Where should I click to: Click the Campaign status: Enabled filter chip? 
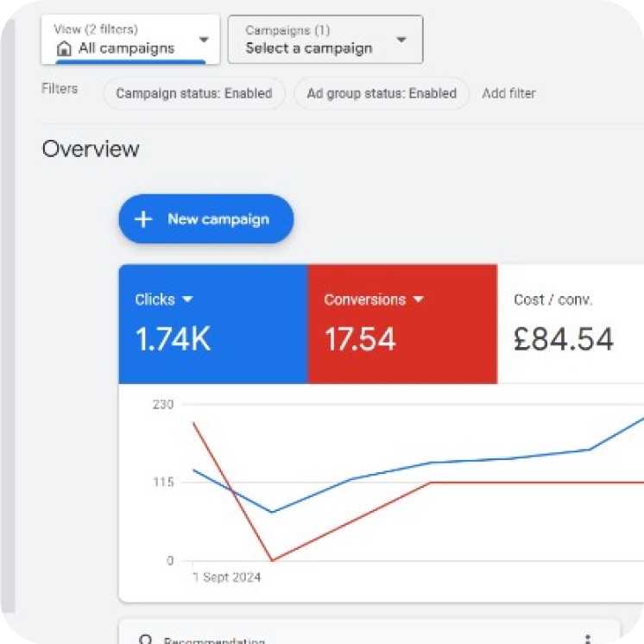194,93
